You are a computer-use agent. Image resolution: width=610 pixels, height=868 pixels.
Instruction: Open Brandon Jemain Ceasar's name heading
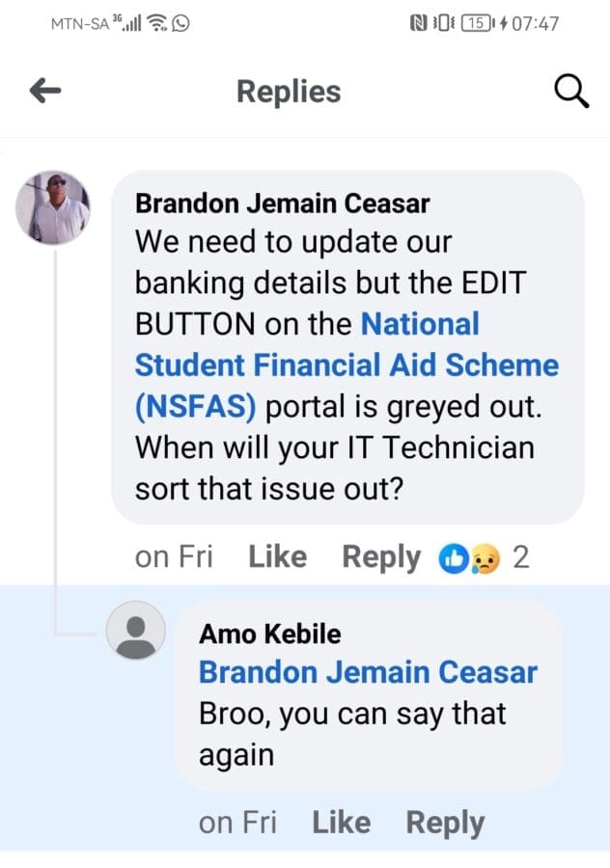[x=283, y=203]
